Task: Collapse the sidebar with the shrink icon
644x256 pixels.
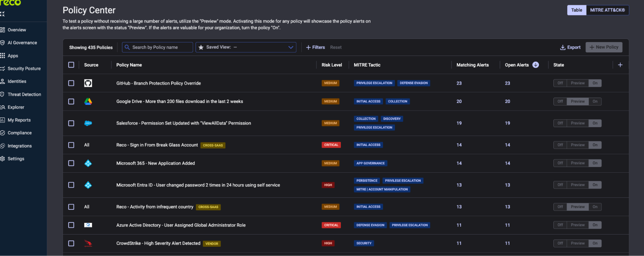Action: pos(2,14)
